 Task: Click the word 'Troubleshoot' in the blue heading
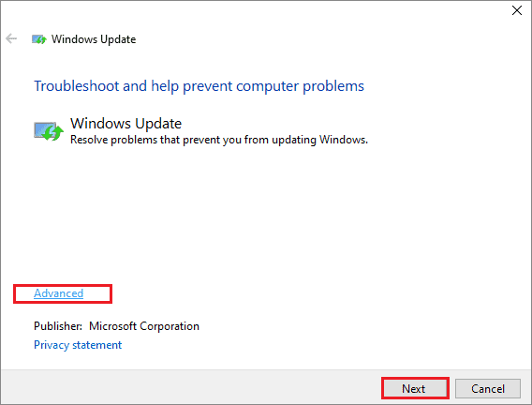(x=77, y=86)
